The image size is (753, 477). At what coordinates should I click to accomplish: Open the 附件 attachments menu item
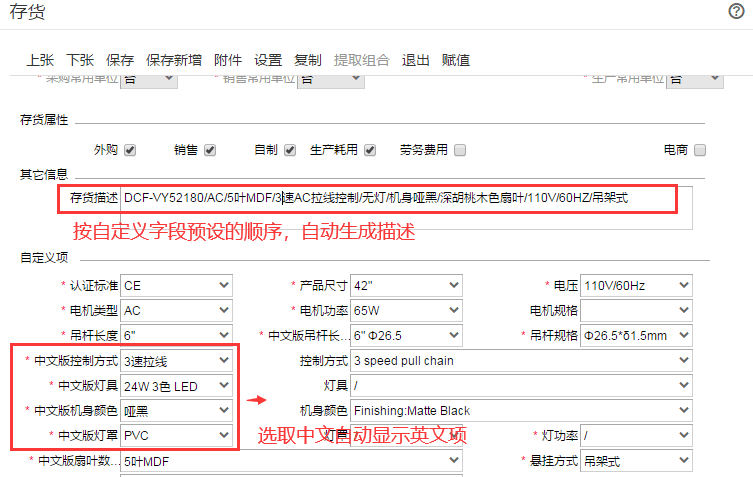coord(228,60)
